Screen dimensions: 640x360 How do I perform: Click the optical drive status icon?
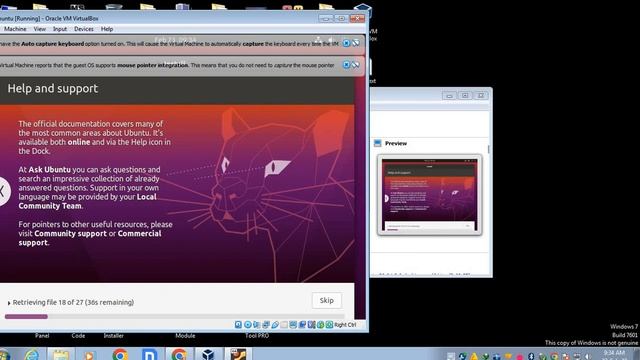coord(248,324)
